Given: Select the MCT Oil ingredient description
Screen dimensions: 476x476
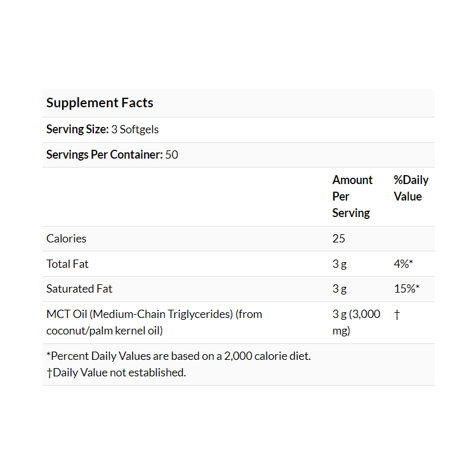Looking at the screenshot, I should tap(154, 322).
